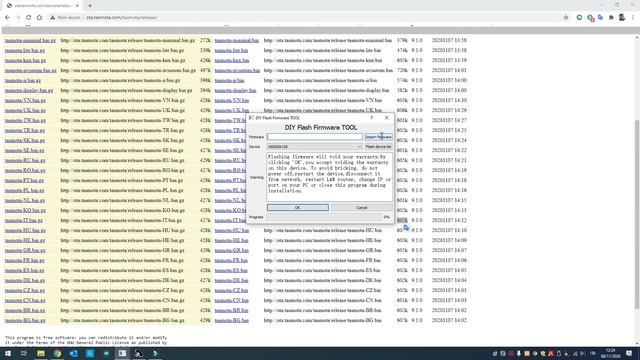This screenshot has width=640, height=360.
Task: Open the puzzle-piece Extensions menu
Action: pyautogui.click(x=611, y=18)
